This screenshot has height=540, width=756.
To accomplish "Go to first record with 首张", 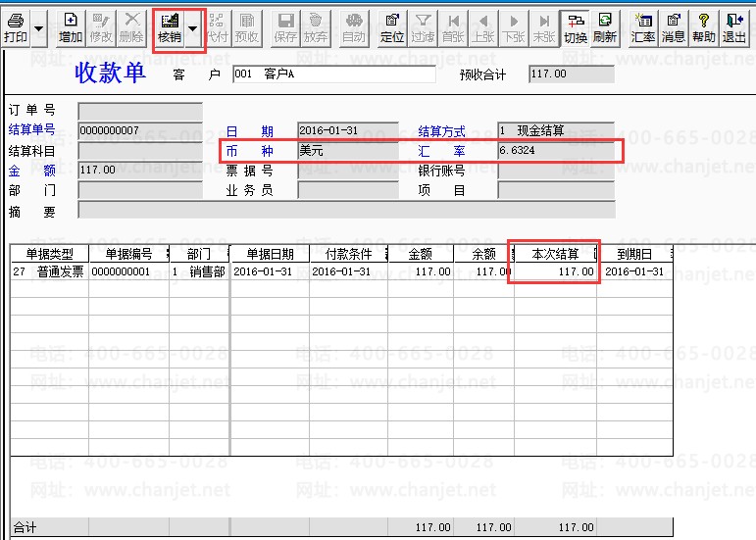I will click(x=453, y=28).
